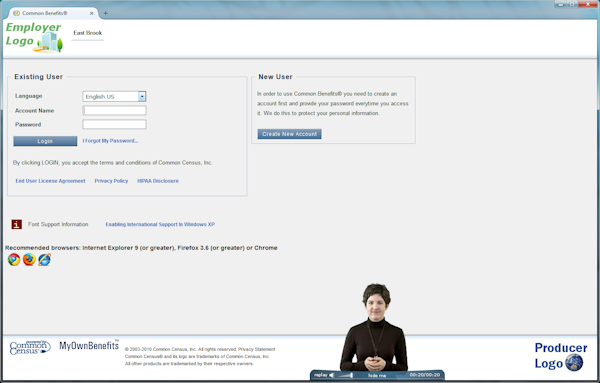Open a new browser tab
Viewport: 600px width, 383px height.
click(x=105, y=13)
